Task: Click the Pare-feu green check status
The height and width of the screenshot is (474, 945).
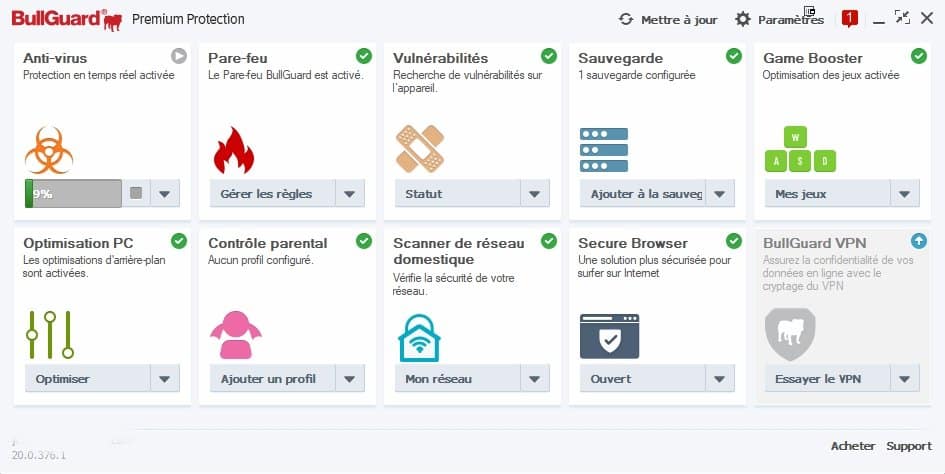Action: click(x=363, y=56)
